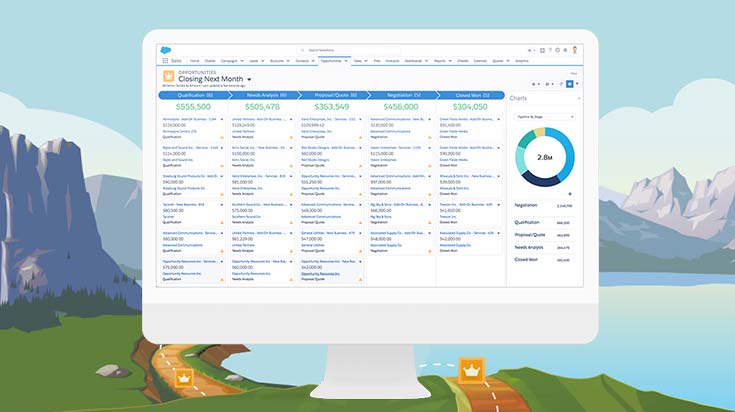The width and height of the screenshot is (735, 412).
Task: Expand the Closing Next Month list view dropdown
Action: point(249,79)
